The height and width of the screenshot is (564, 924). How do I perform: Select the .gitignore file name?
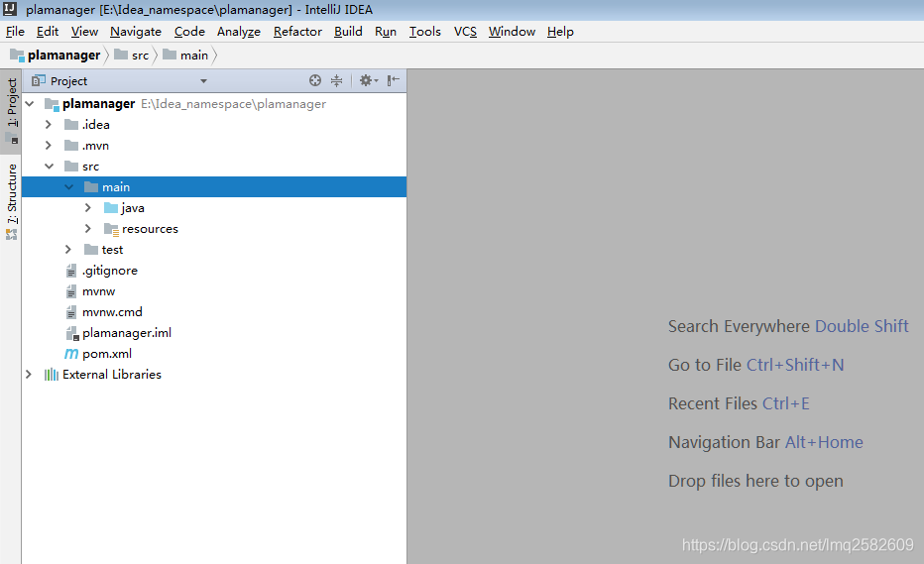[110, 271]
